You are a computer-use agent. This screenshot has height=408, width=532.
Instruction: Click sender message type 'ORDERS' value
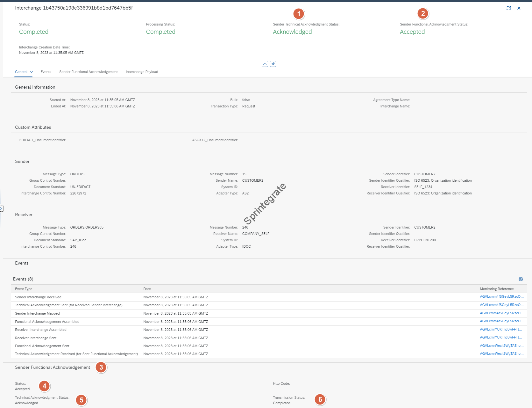click(77, 174)
